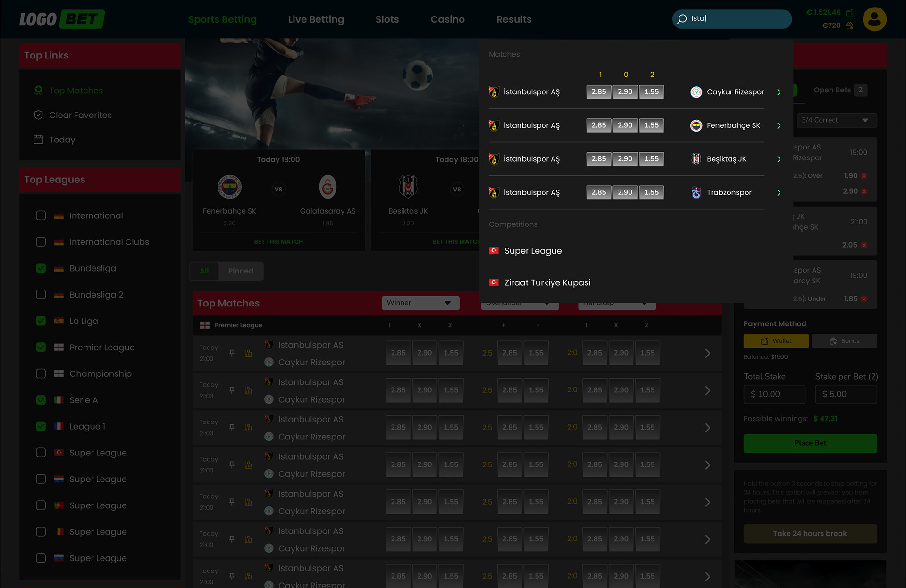The height and width of the screenshot is (588, 906).
Task: Click the wallet icon beside €1.521,46 balance
Action: click(x=850, y=13)
